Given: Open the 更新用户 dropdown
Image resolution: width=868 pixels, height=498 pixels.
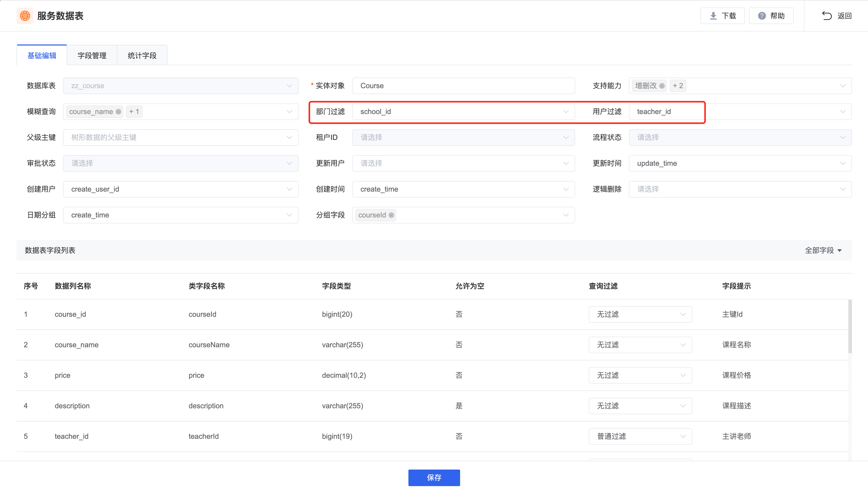Looking at the screenshot, I should tap(463, 163).
